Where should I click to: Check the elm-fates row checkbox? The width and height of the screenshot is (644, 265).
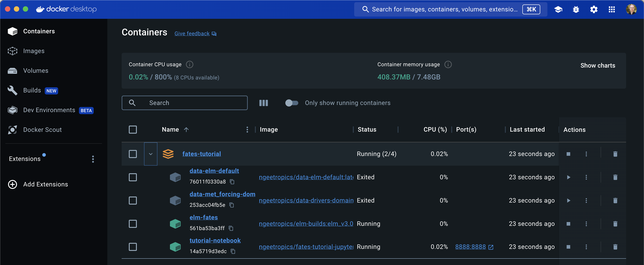pos(133,224)
